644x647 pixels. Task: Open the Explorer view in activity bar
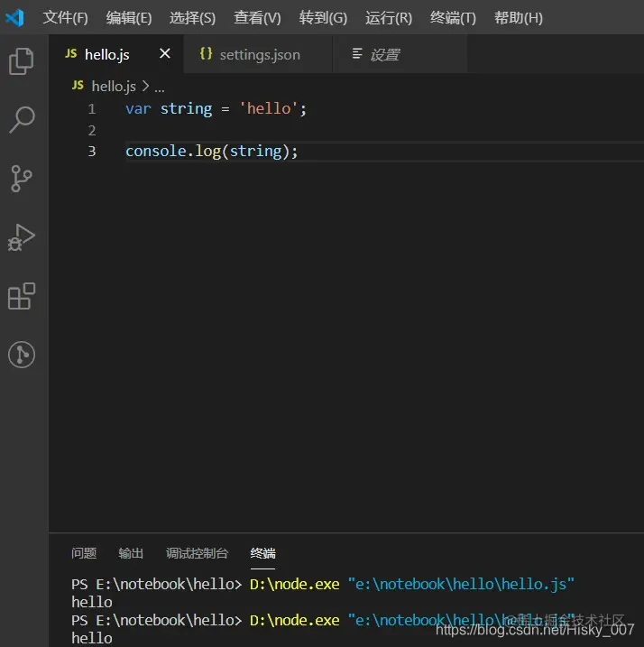click(x=22, y=61)
